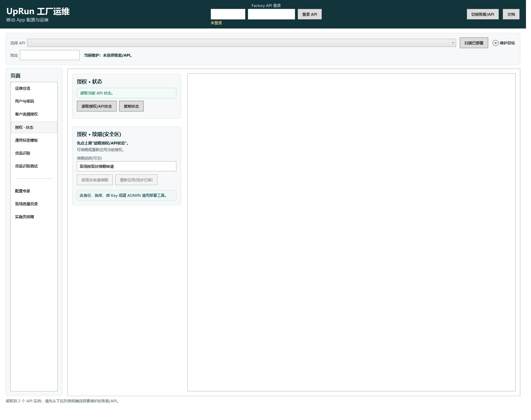531x420 pixels.
Task: Open the 配置专家 page
Action: click(34, 191)
